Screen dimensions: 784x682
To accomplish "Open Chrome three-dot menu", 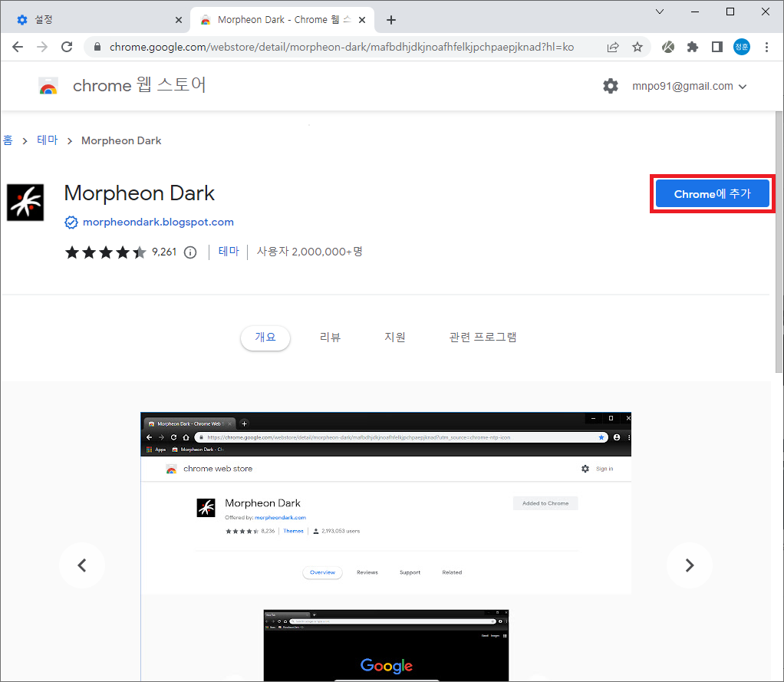I will [766, 47].
